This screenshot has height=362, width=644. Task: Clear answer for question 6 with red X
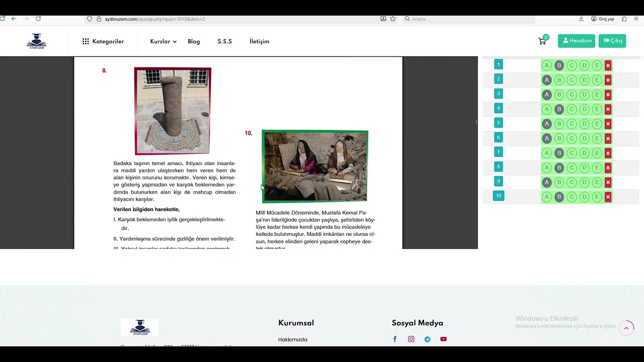[x=608, y=138]
